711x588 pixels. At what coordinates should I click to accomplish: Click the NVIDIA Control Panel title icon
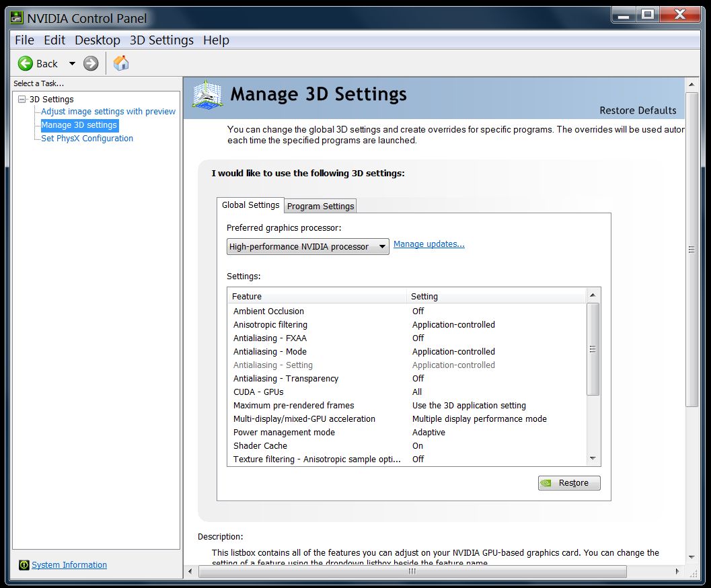(x=17, y=17)
